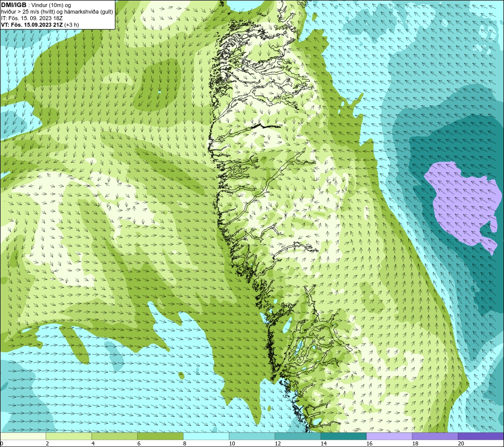Click the 8-10 m/s light cyan swatch

click(x=206, y=436)
